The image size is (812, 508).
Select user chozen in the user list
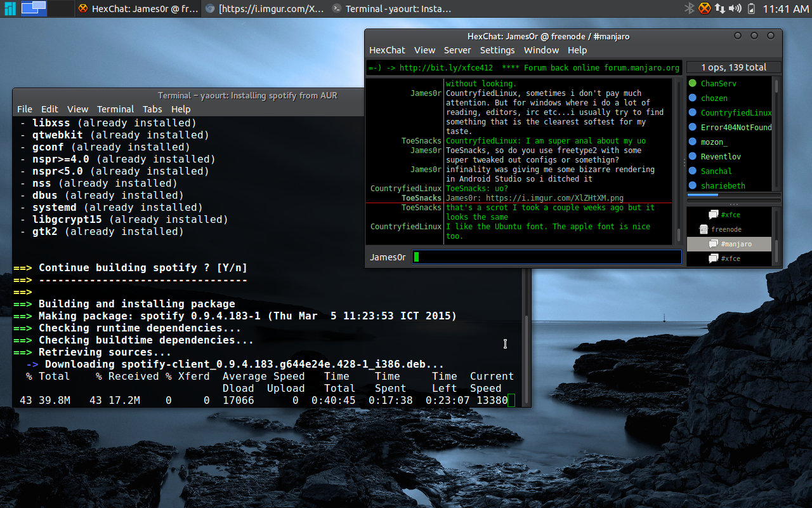[x=730, y=98]
